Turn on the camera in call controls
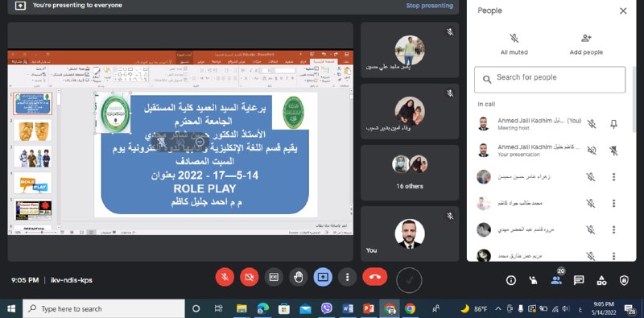 pyautogui.click(x=249, y=277)
